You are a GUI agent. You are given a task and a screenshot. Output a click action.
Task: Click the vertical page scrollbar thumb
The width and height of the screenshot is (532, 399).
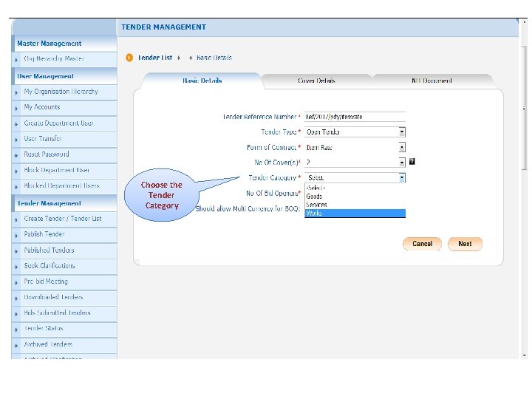point(525,109)
